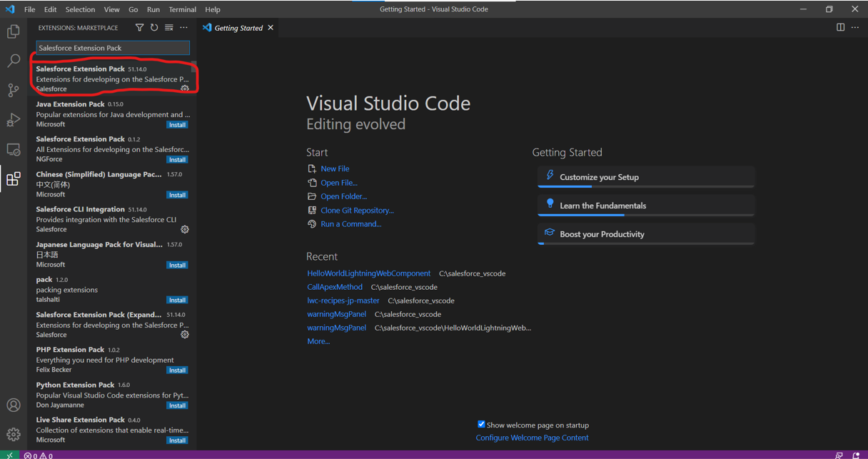Filter extensions with the funnel icon
This screenshot has height=459, width=868.
coord(139,28)
